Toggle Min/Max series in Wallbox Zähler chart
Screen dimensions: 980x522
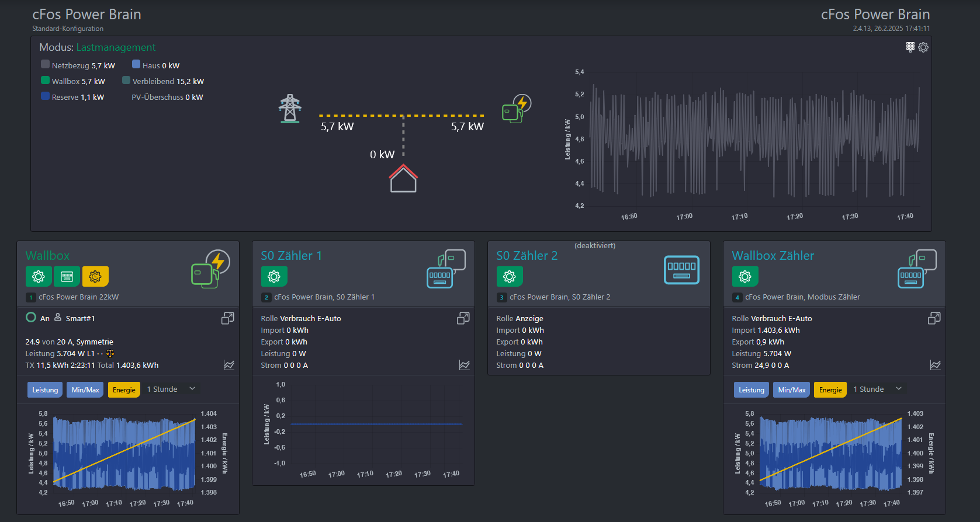point(792,389)
